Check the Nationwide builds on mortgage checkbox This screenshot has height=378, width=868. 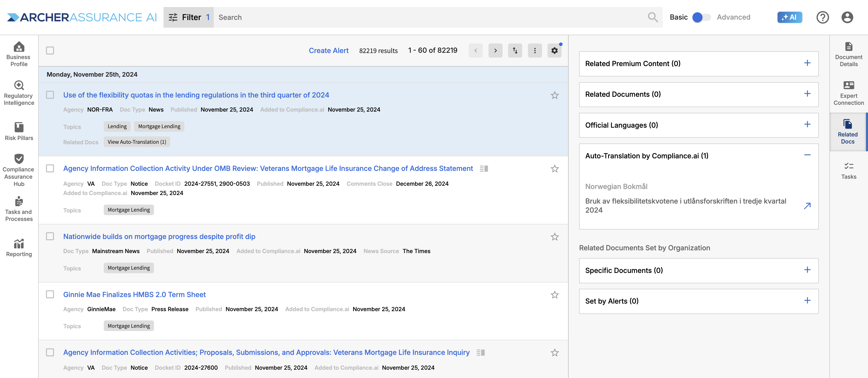tap(50, 237)
